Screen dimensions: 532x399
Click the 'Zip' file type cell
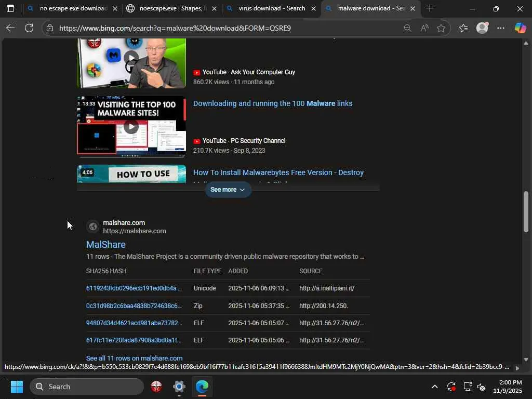click(x=198, y=306)
